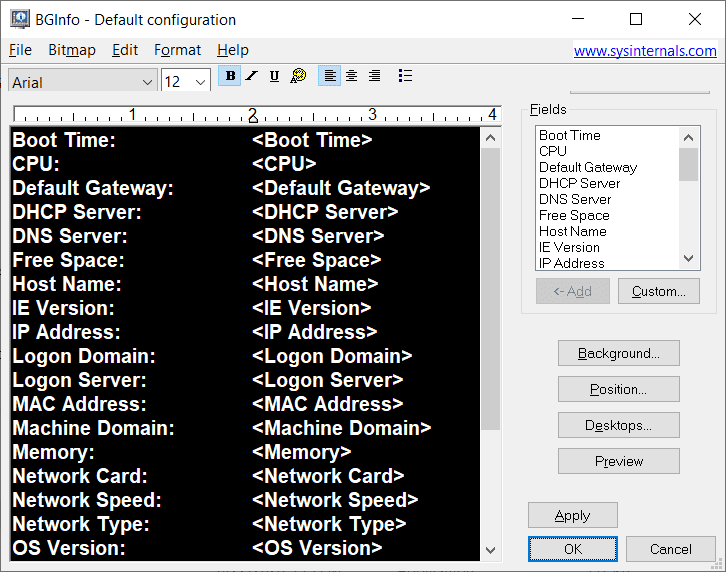Click the Apply button
726x572 pixels.
click(573, 515)
